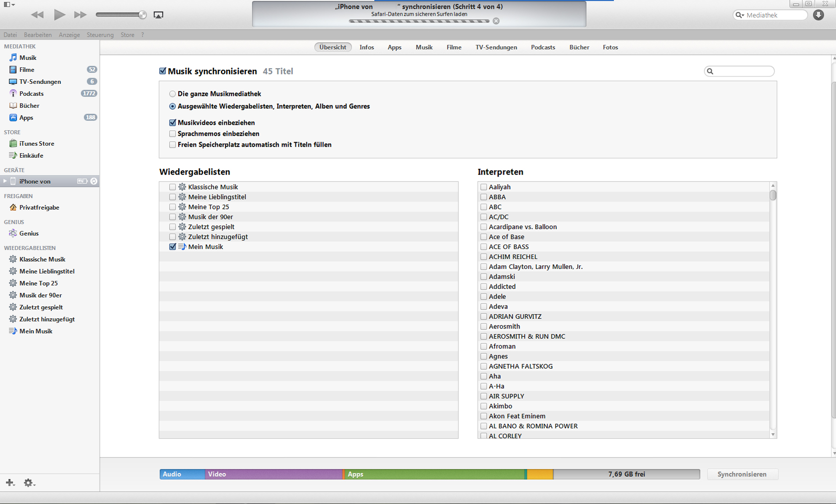This screenshot has width=836, height=504.
Task: Uncheck Musikvideos einbeziehen
Action: pos(173,122)
